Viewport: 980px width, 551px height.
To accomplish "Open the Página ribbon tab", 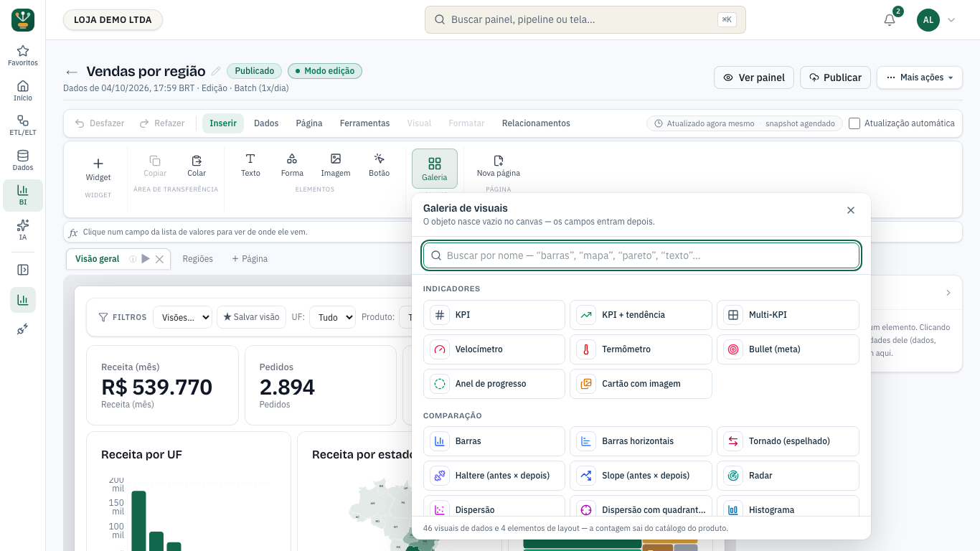I will pos(309,123).
